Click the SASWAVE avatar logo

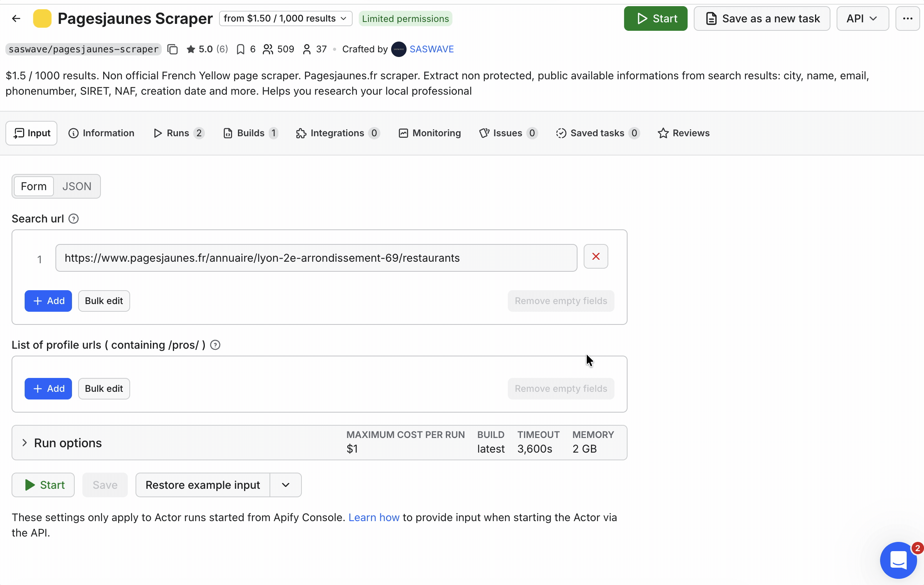398,49
